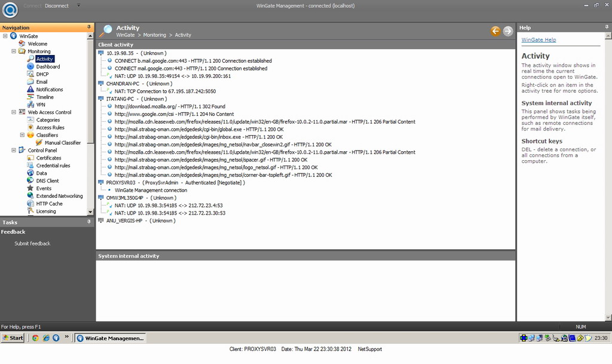Screen dimensions: 612x364
Task: Collapse the Monitoring tree node
Action: [14, 51]
